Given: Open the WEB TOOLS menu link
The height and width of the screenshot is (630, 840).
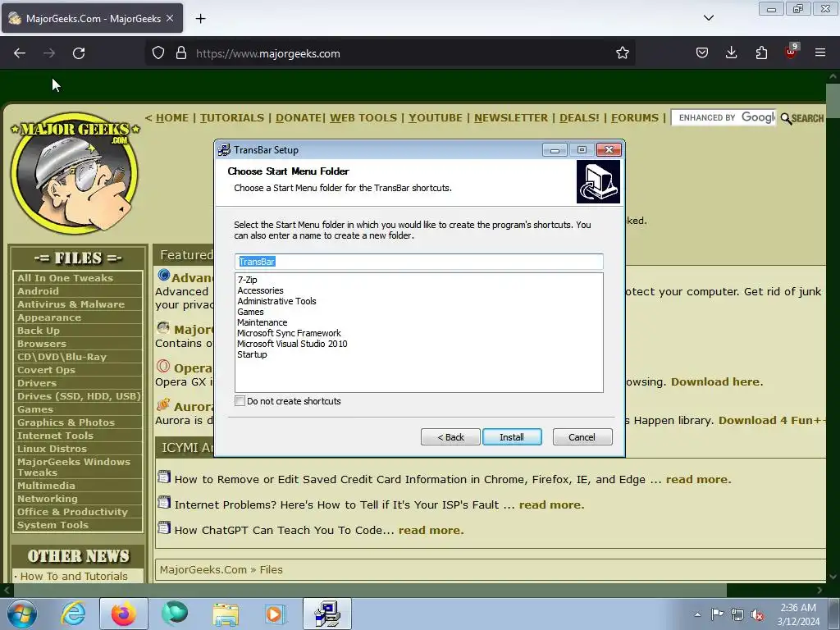Looking at the screenshot, I should (363, 118).
